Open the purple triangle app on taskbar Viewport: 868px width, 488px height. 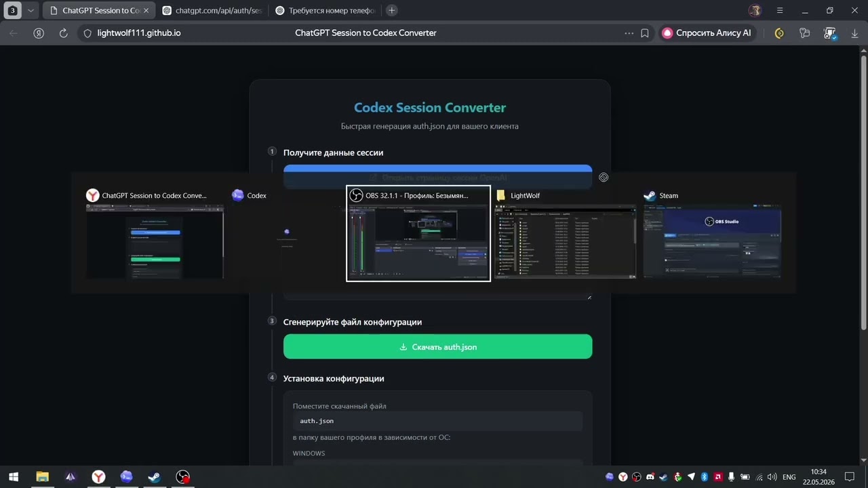tap(71, 477)
